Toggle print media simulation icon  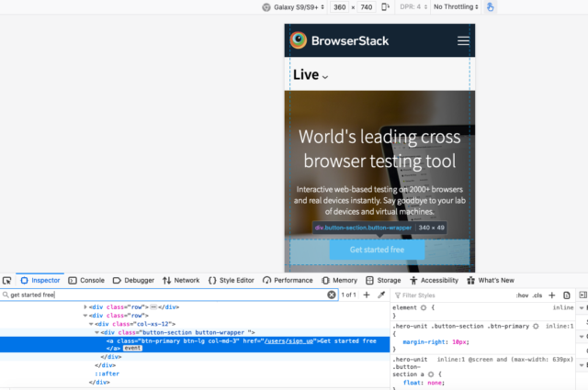coord(567,295)
